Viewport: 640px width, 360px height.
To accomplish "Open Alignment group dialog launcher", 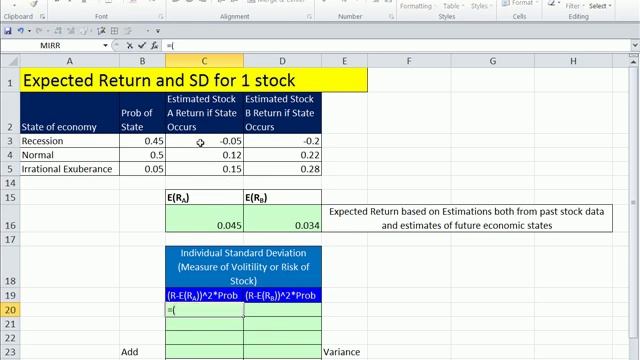I will click(309, 17).
